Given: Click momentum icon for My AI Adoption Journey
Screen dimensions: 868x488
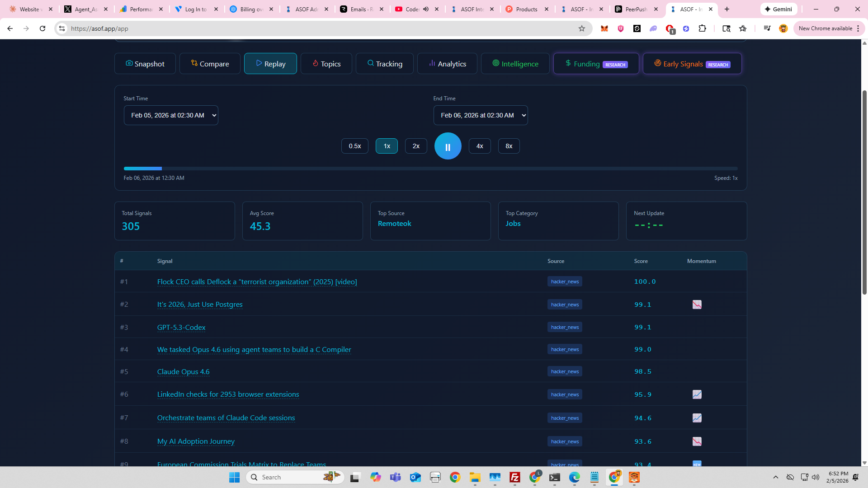Looking at the screenshot, I should 697,441.
